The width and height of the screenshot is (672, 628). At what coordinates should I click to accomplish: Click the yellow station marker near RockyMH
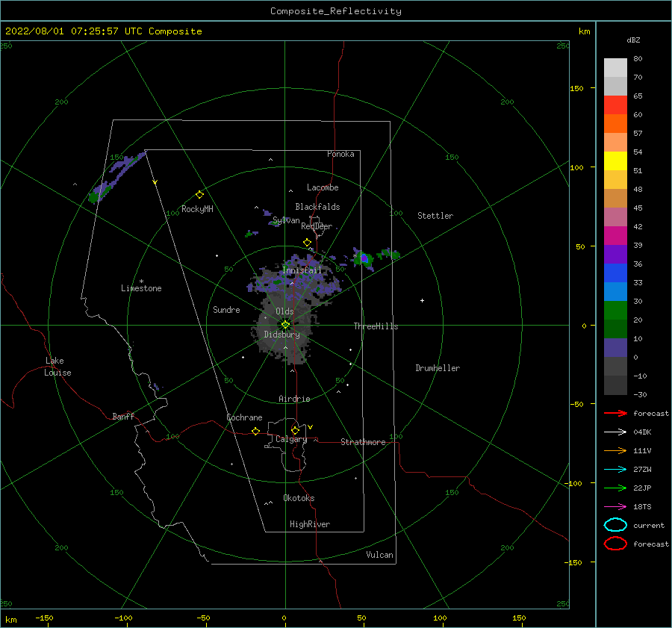[x=199, y=195]
